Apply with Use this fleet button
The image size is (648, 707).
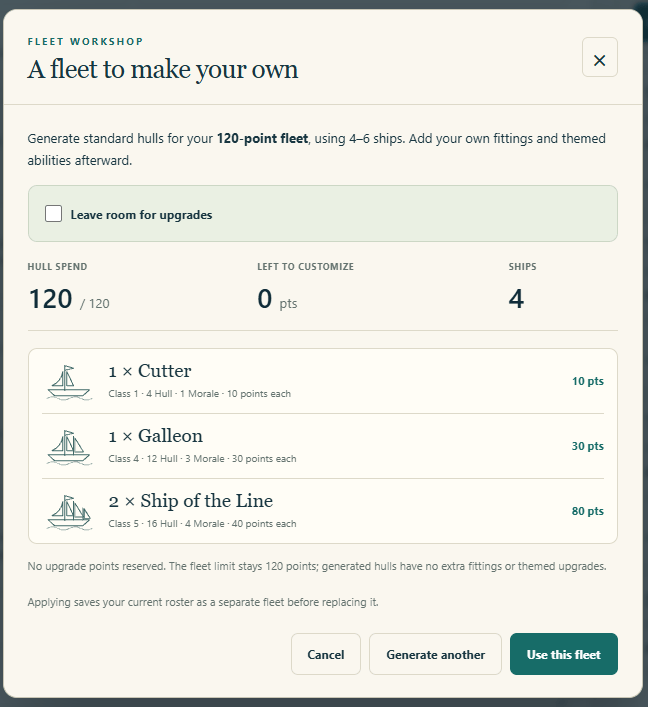point(564,654)
